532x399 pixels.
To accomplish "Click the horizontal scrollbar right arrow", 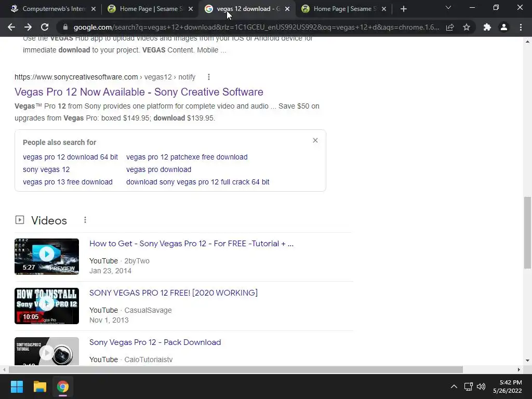I will point(519,369).
